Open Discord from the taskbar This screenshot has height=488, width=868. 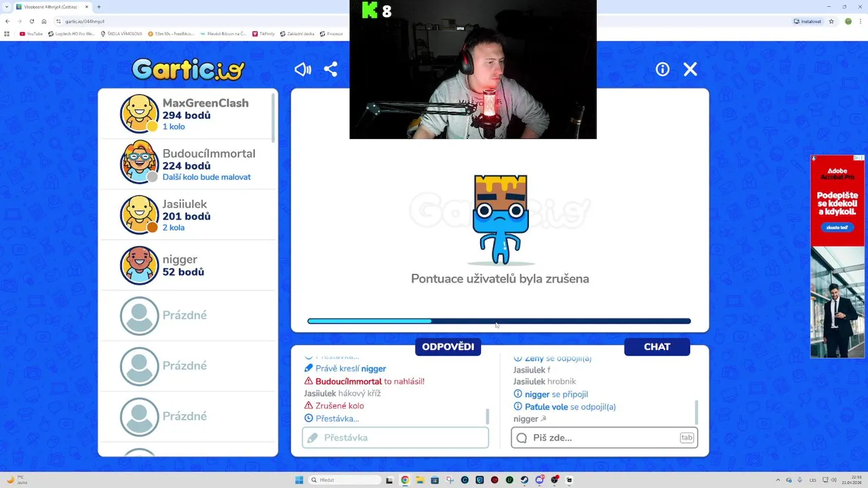pyautogui.click(x=539, y=480)
